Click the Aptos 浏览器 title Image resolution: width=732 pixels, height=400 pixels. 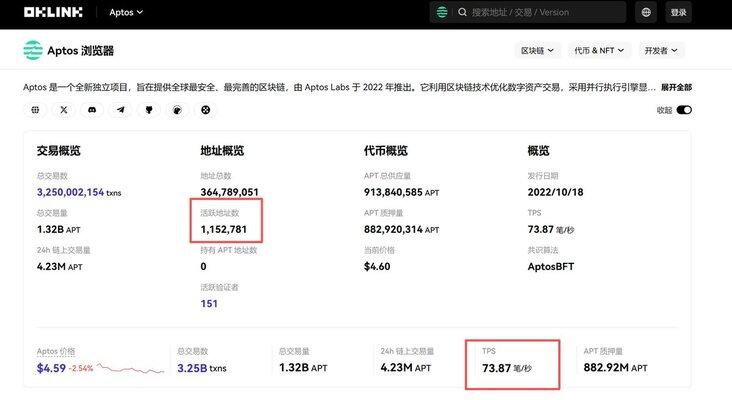point(80,50)
